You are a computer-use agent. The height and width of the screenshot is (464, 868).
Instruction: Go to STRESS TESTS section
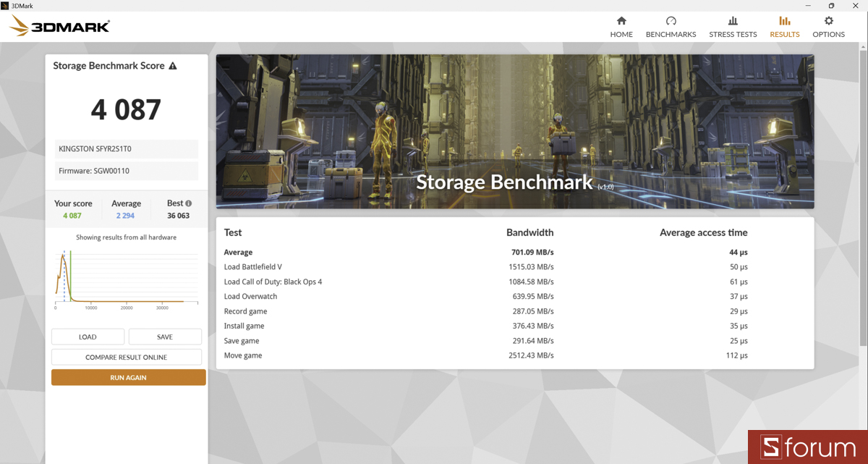point(733,27)
